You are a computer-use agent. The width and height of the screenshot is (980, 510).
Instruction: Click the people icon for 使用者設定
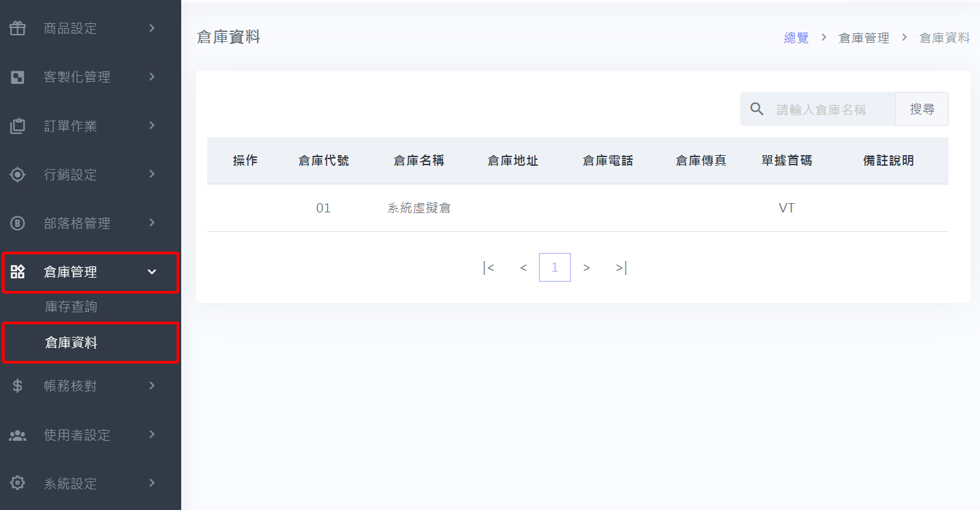coord(18,435)
